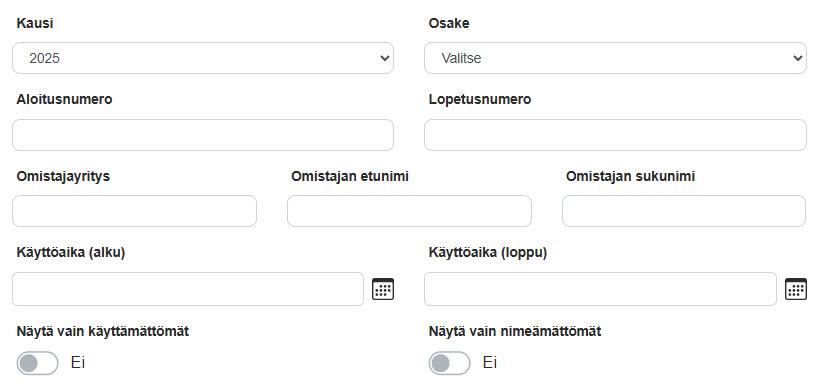Viewport: 821px width, 389px height.
Task: Click the Näytä vain nimeämättömät label
Action: [x=515, y=331]
